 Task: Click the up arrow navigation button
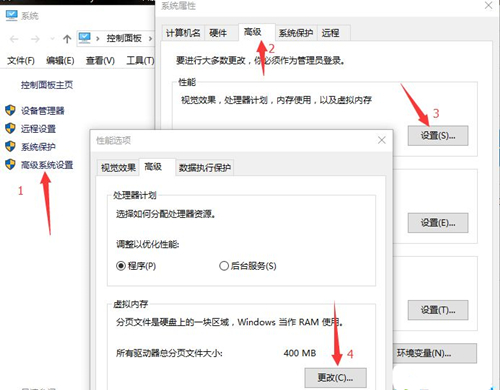pos(67,39)
